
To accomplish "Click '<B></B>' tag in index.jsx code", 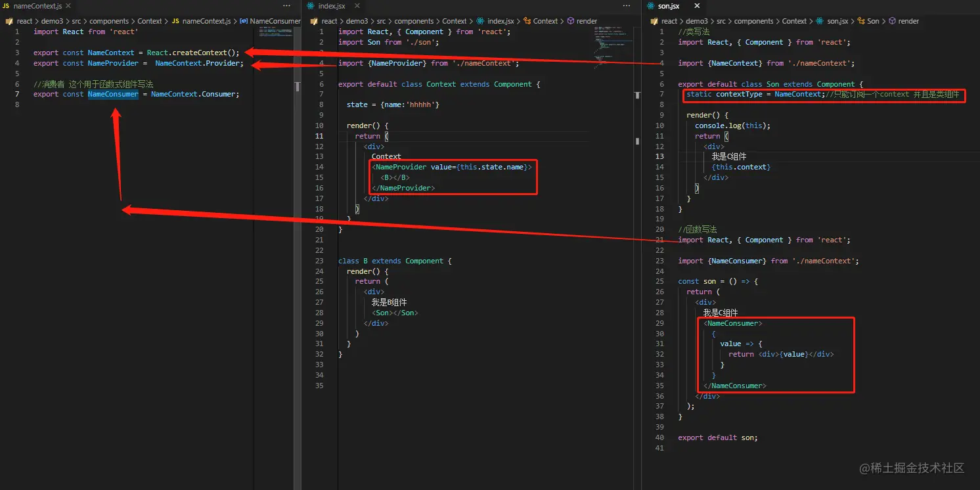I will coord(395,177).
